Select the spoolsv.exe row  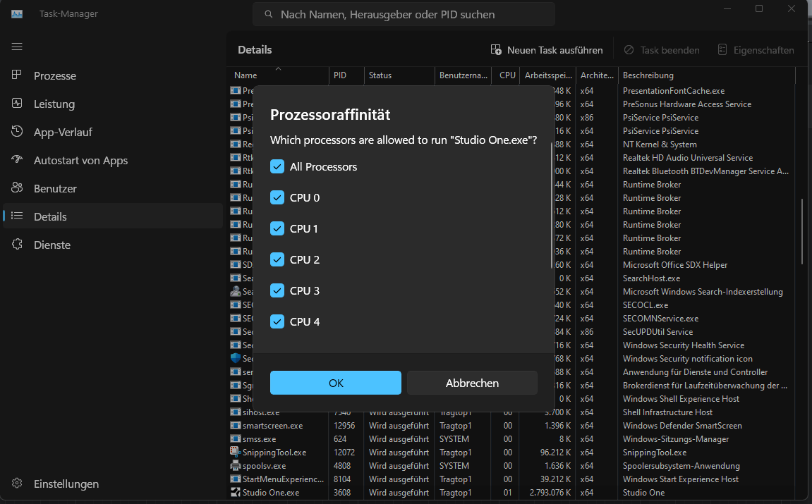pyautogui.click(x=511, y=466)
